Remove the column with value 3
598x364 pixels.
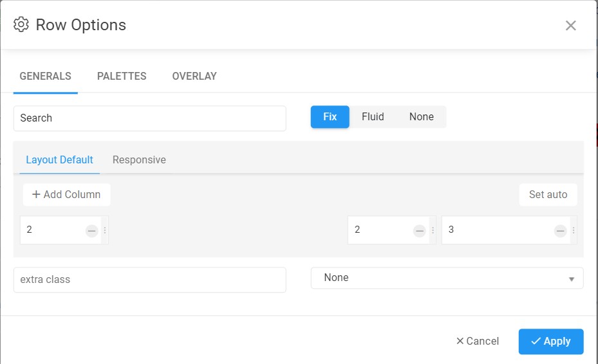point(561,231)
